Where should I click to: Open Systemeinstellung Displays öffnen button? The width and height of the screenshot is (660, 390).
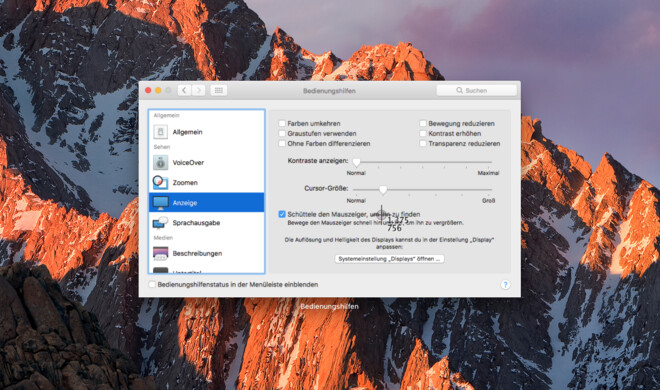click(389, 259)
